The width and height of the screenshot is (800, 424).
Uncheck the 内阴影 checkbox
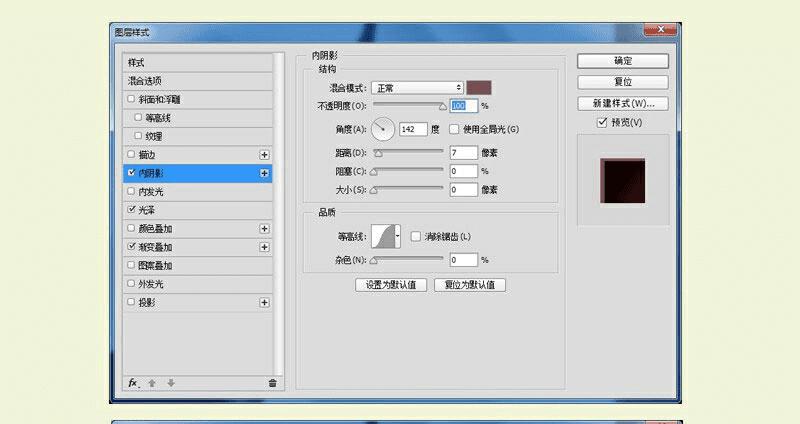click(132, 173)
